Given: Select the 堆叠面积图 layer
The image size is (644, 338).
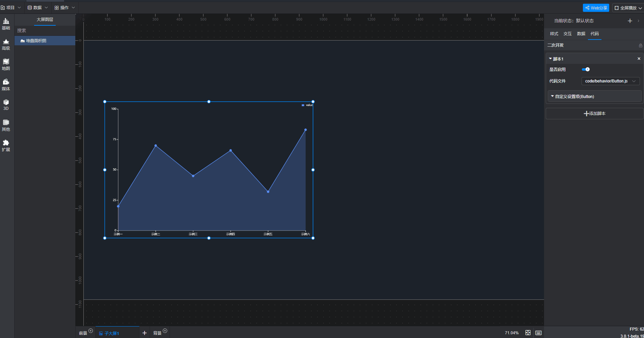Looking at the screenshot, I should [x=45, y=41].
